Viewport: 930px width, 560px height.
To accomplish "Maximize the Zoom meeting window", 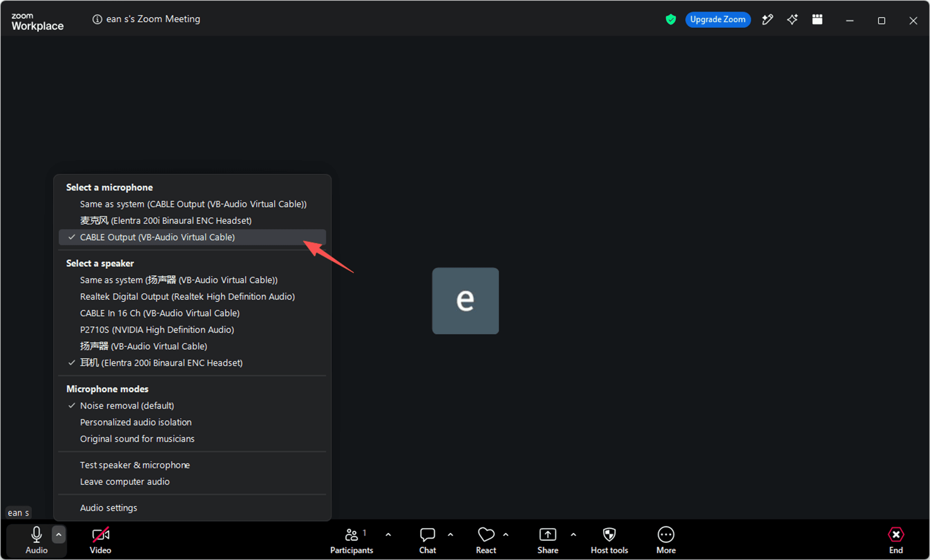I will [x=881, y=21].
